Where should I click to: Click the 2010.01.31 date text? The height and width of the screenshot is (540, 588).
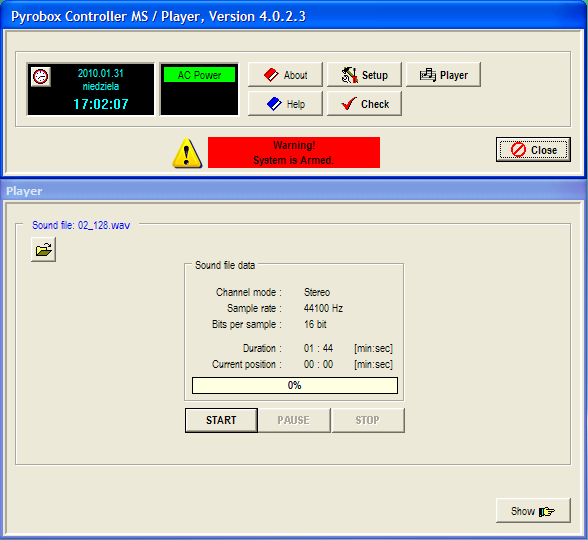100,73
